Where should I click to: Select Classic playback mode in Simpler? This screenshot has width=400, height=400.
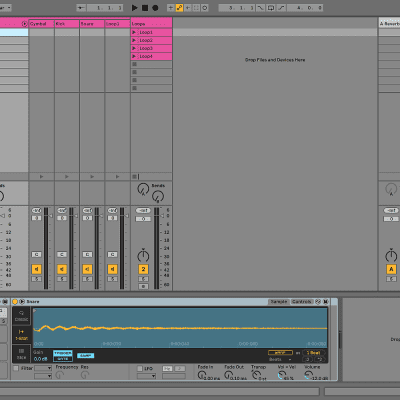coord(22,316)
